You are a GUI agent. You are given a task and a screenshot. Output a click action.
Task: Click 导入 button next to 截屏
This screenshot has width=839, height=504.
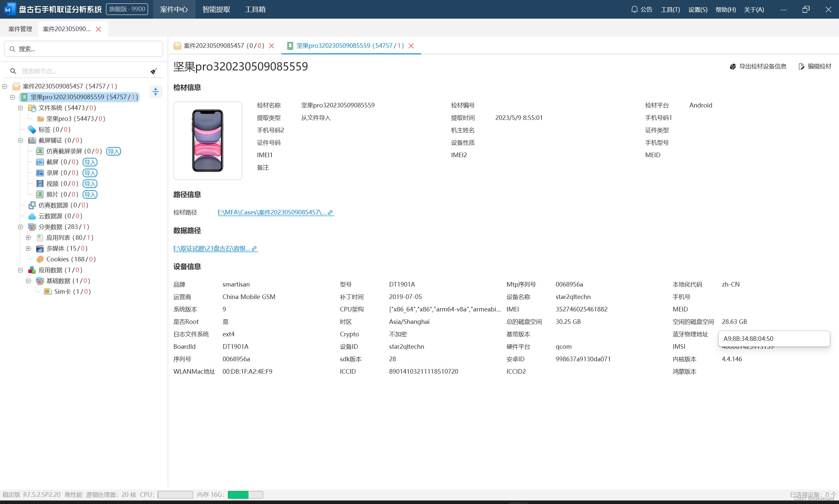click(x=90, y=162)
